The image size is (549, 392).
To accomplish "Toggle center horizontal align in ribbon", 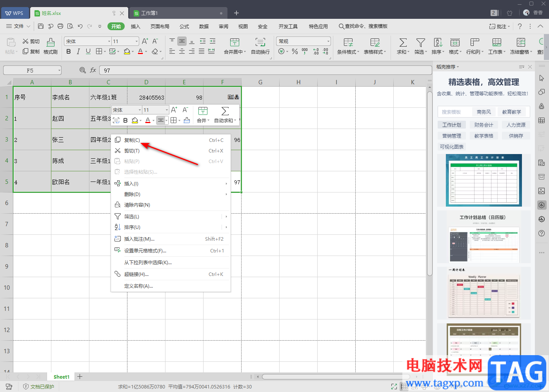I will pyautogui.click(x=182, y=51).
